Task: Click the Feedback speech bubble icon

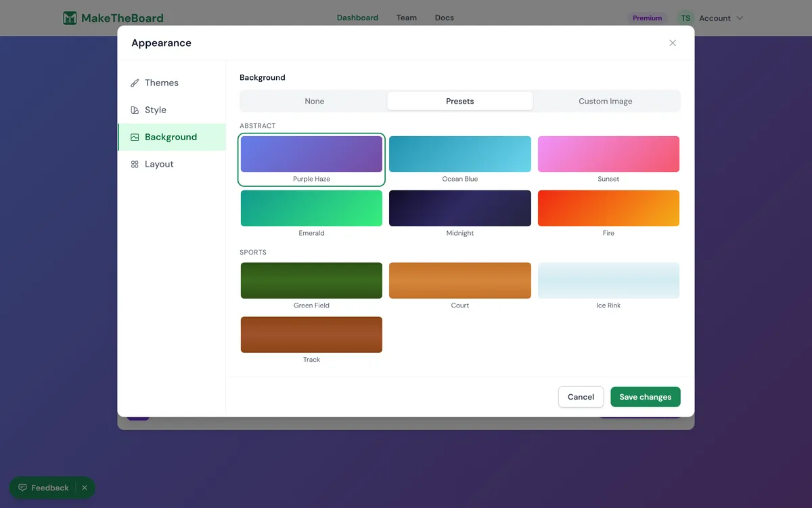Action: click(x=22, y=488)
